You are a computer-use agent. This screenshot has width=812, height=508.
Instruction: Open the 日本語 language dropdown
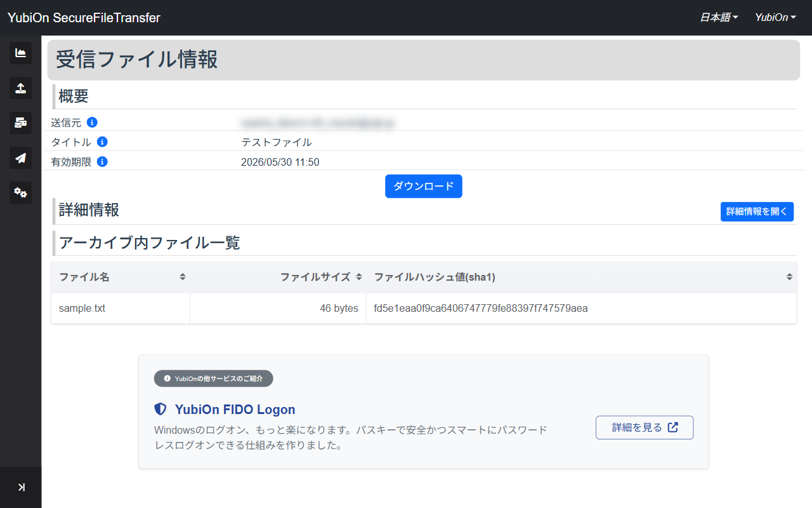click(719, 18)
